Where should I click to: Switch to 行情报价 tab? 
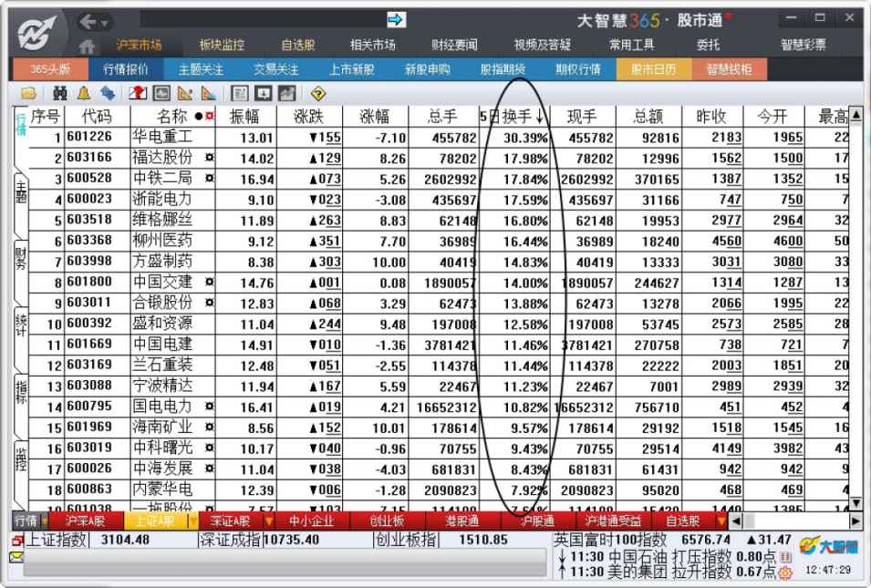(x=126, y=69)
